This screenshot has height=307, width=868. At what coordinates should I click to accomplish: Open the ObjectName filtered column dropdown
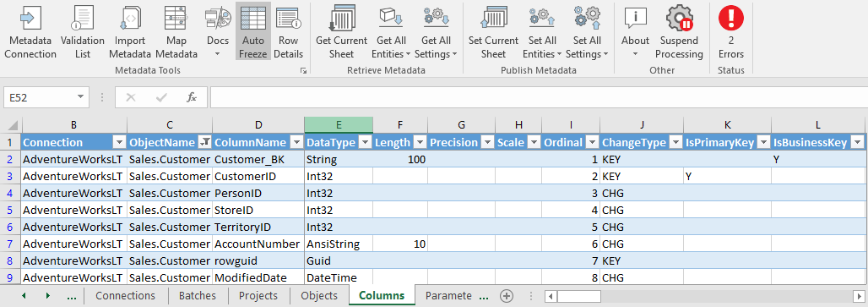204,142
